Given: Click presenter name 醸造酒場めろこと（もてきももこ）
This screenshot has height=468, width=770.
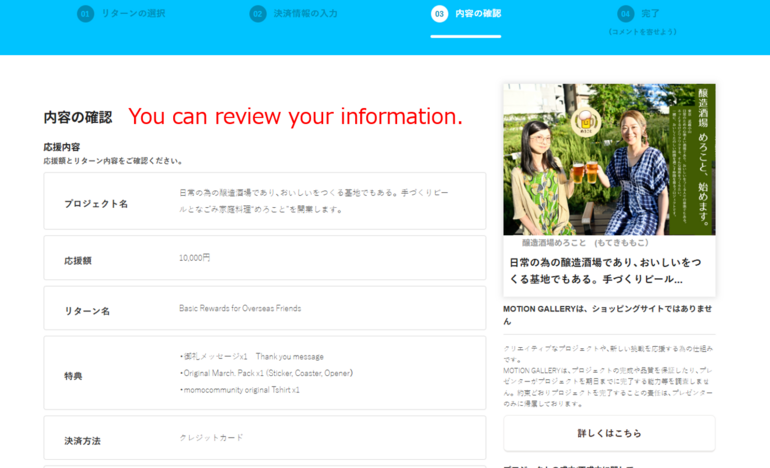Looking at the screenshot, I should point(585,243).
